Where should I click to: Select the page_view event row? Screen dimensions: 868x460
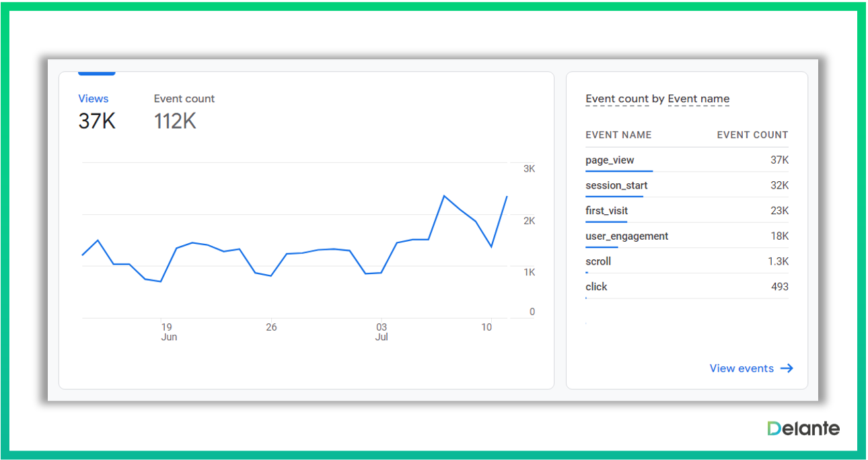click(x=686, y=160)
